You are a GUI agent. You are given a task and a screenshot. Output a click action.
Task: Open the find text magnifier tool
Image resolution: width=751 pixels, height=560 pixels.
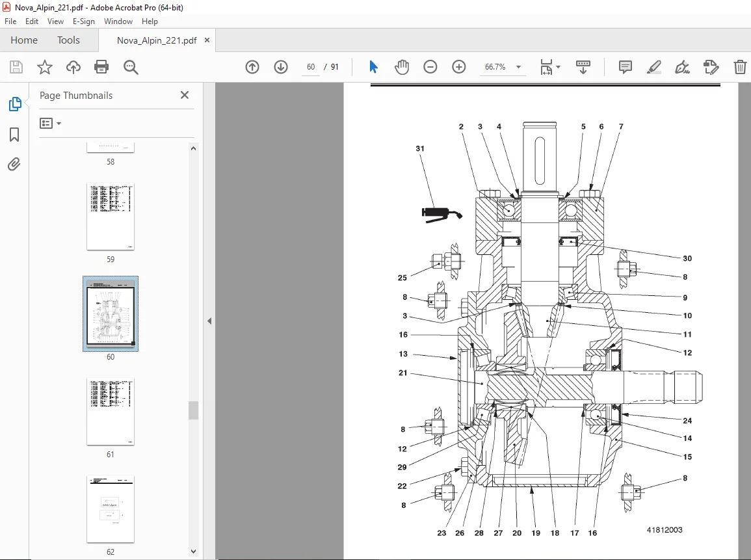point(131,67)
